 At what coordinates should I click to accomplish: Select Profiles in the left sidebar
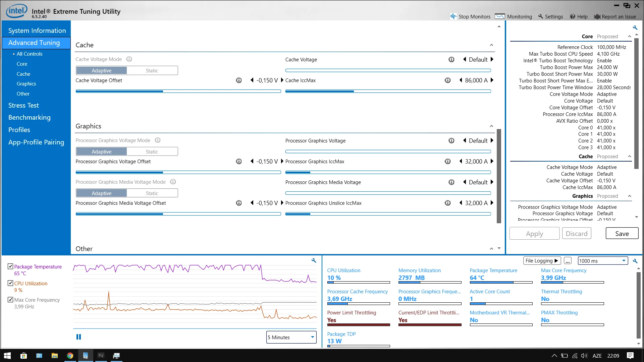(x=19, y=130)
